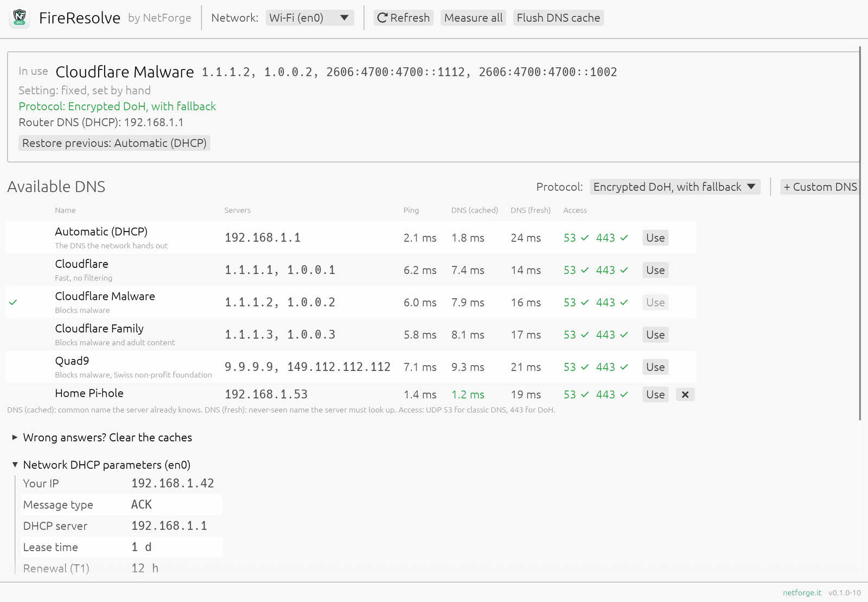The height and width of the screenshot is (602, 868).
Task: Click the Available DNS heading
Action: (x=56, y=187)
